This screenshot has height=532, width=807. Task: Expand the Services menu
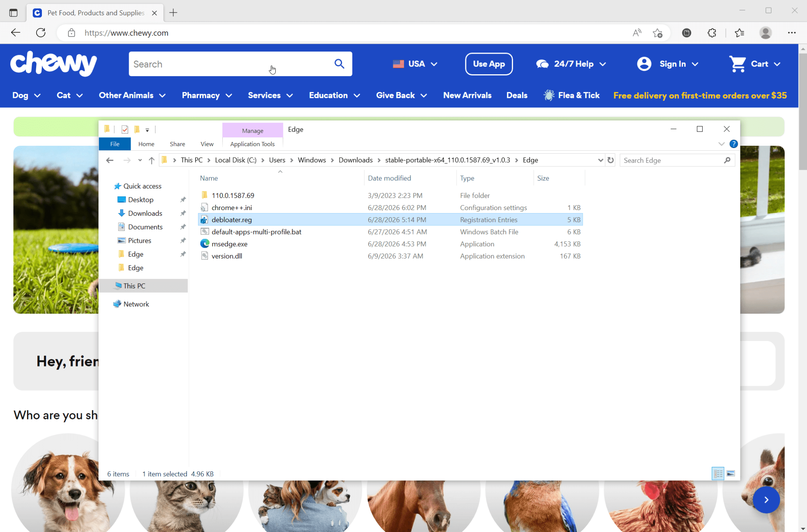[270, 96]
